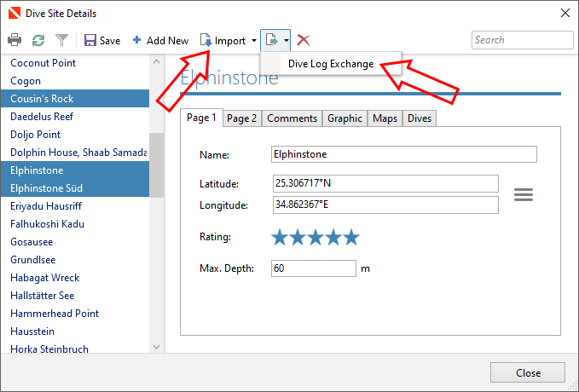Click the Close button
This screenshot has width=579, height=392.
pyautogui.click(x=528, y=372)
